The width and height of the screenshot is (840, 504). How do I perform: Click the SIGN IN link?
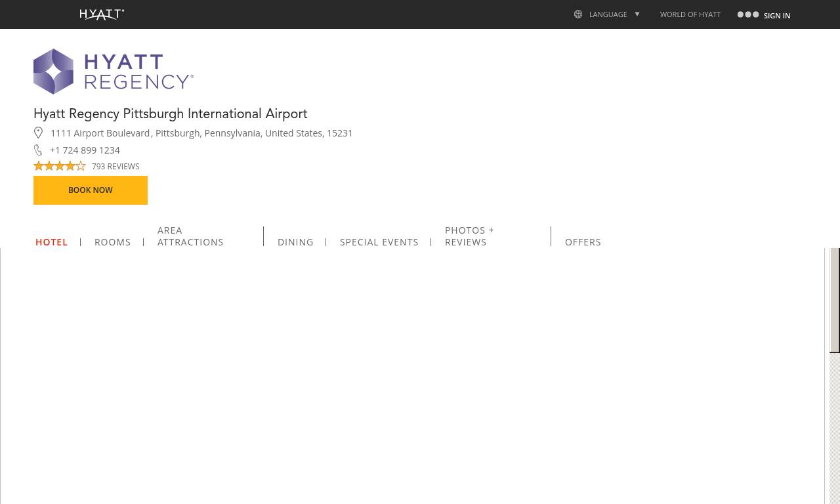coord(776,16)
